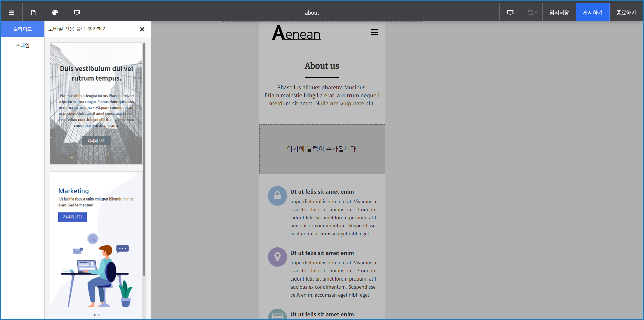Select the 프레임 tab
The height and width of the screenshot is (320, 644).
pyautogui.click(x=23, y=45)
